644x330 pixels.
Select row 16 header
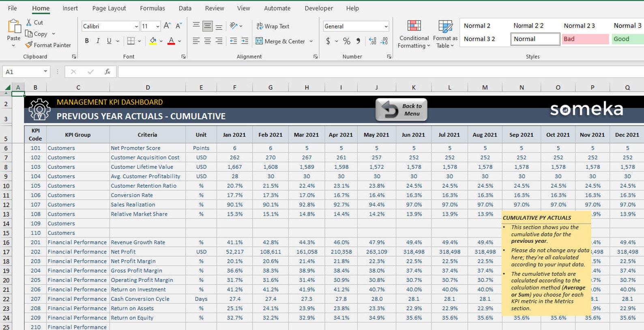6,242
